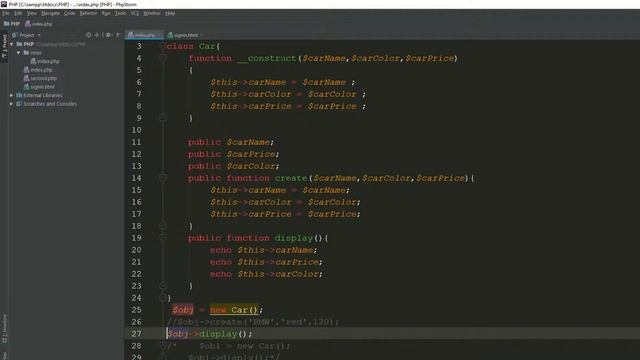Click 'echo $this->carName;' on line 20
The height and width of the screenshot is (360, 640).
pyautogui.click(x=263, y=250)
